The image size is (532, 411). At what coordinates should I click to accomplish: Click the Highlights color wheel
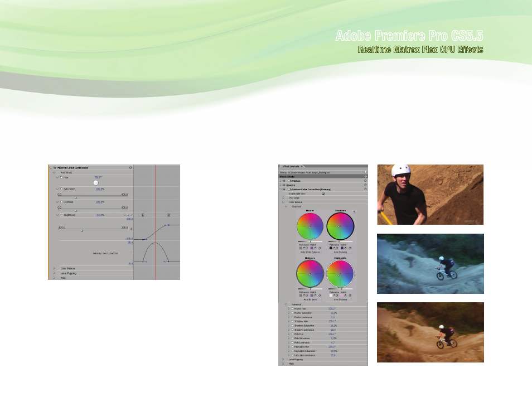coord(340,274)
